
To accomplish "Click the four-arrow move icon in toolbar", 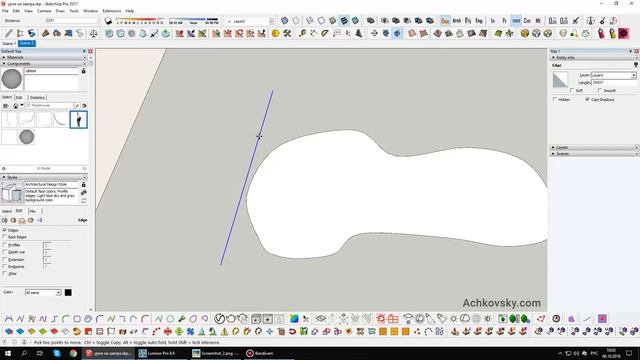I will click(374, 33).
